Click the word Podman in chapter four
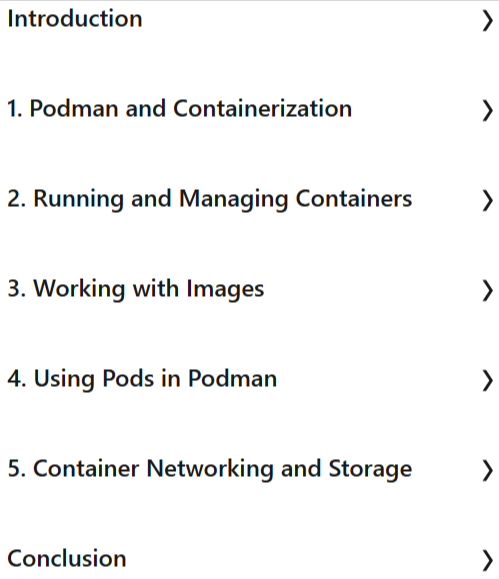499x579 pixels. (x=232, y=378)
